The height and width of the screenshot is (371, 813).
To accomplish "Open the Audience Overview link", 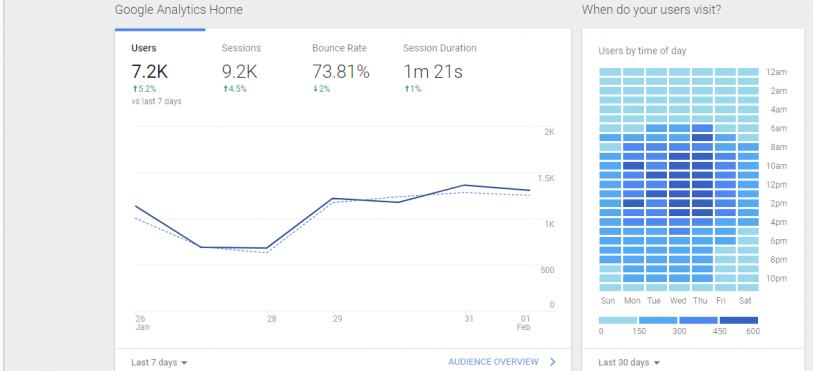I will pos(493,362).
